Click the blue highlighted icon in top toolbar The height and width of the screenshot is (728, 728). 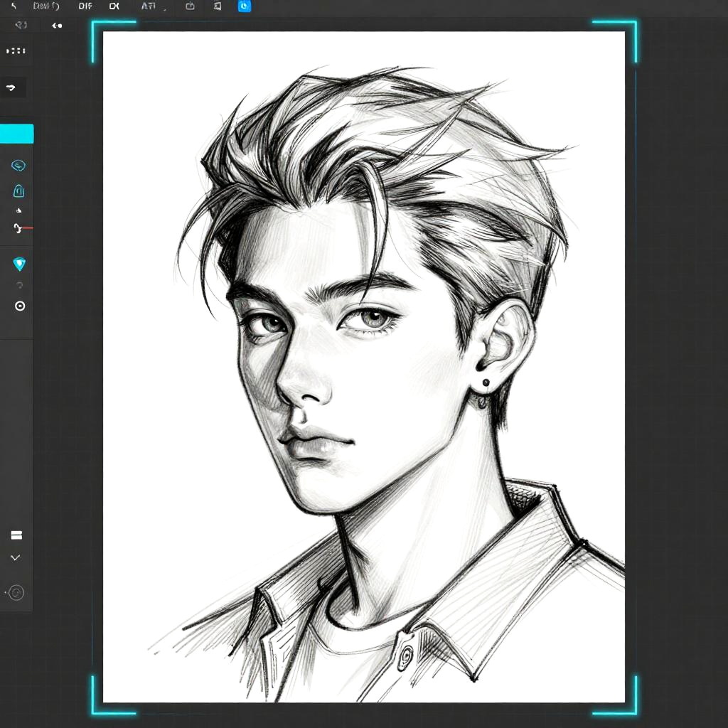[x=244, y=6]
